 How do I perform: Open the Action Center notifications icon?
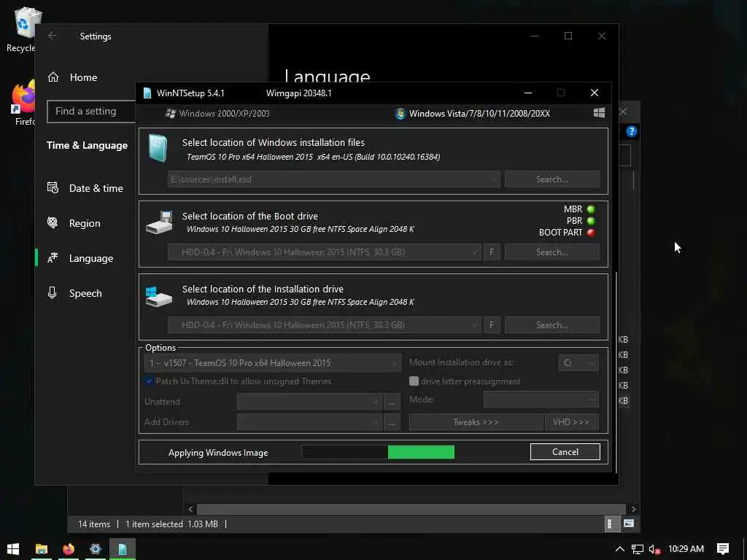click(723, 549)
